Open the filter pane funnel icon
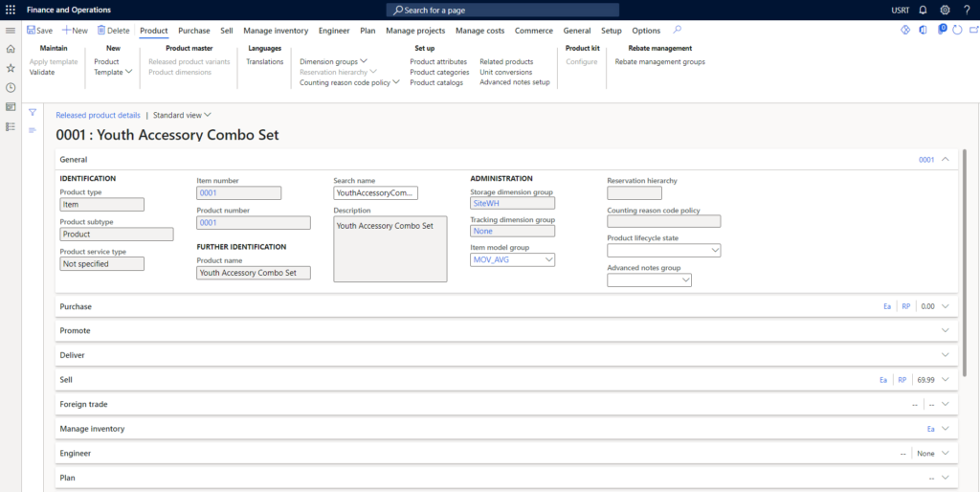 (33, 113)
